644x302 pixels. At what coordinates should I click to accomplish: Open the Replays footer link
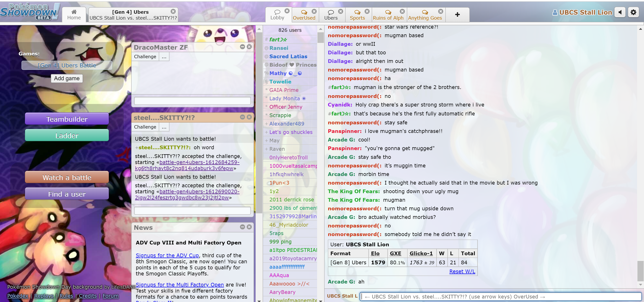click(x=44, y=296)
